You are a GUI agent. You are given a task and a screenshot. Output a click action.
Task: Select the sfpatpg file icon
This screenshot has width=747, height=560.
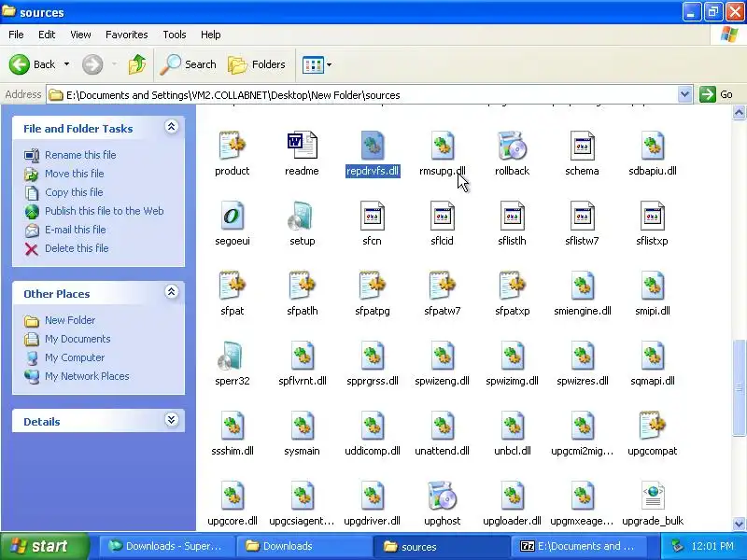(x=372, y=286)
